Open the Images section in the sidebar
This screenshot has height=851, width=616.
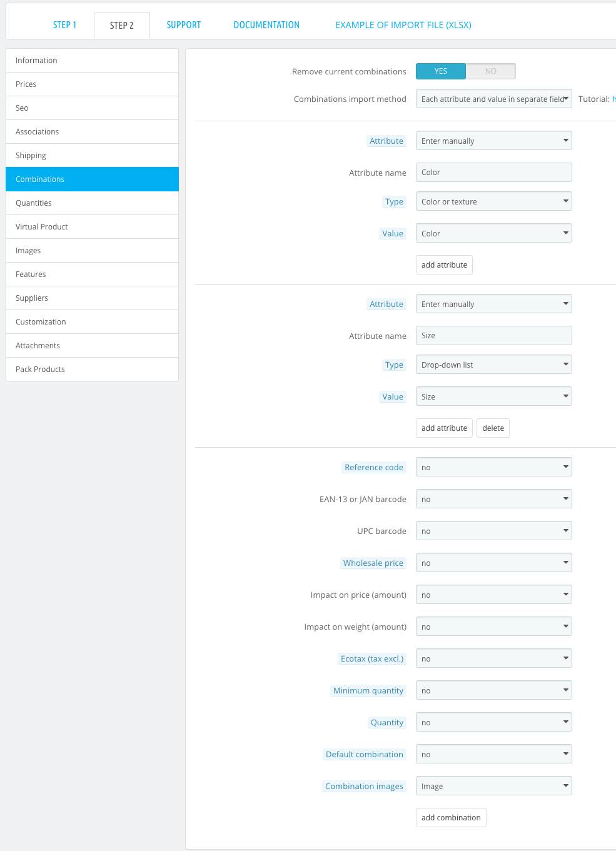93,251
